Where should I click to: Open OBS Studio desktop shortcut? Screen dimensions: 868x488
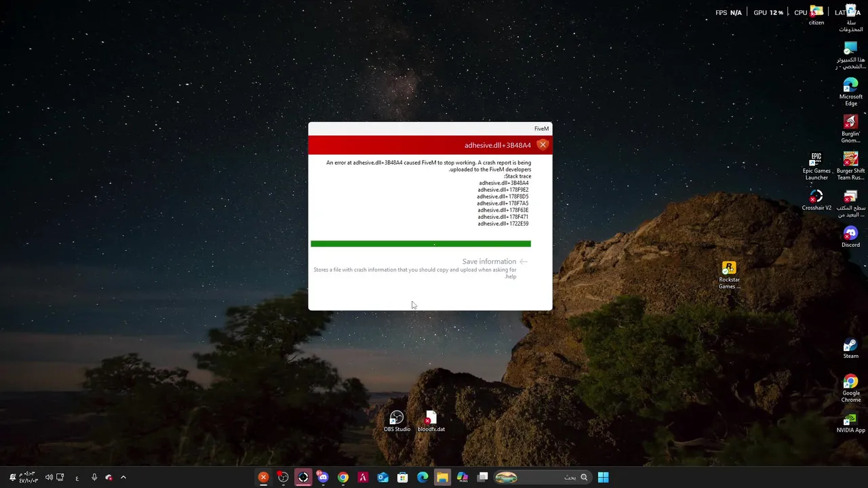pos(397,422)
